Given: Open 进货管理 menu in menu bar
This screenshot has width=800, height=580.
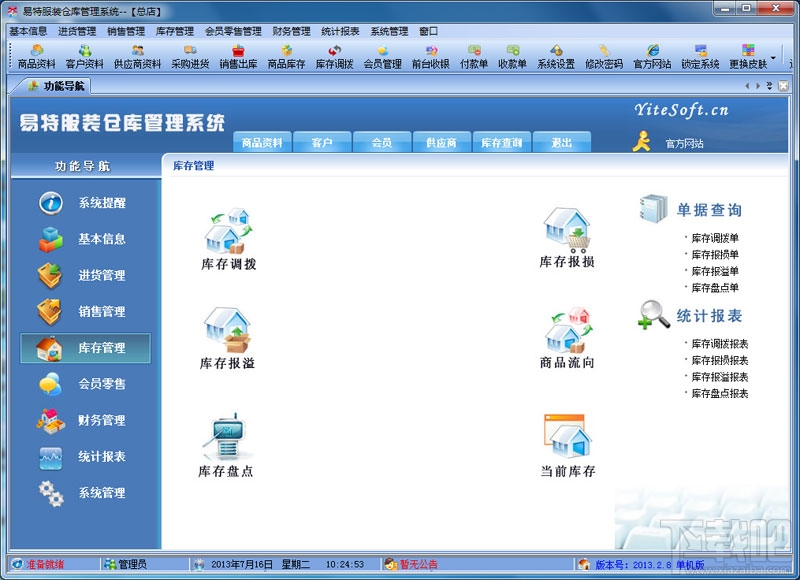Looking at the screenshot, I should pyautogui.click(x=77, y=31).
